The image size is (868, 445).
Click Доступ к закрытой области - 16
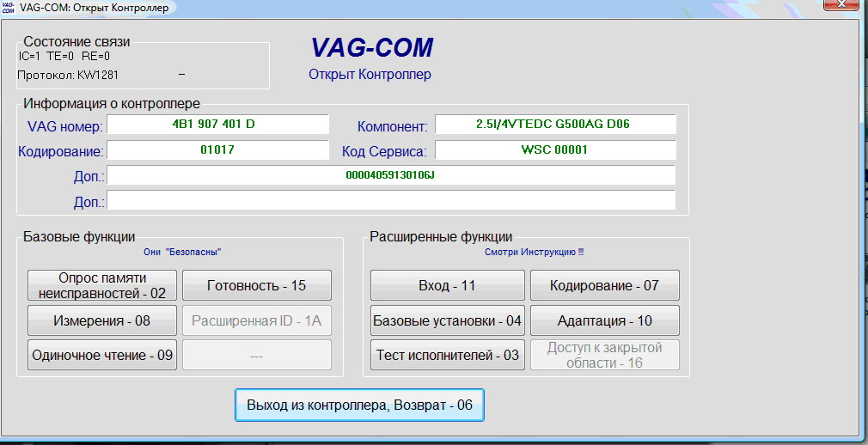[604, 355]
